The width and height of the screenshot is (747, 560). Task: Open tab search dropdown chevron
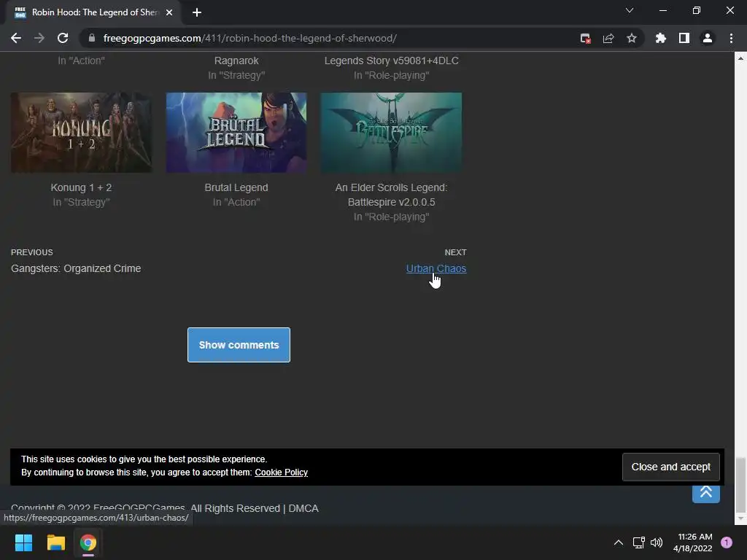[630, 10]
